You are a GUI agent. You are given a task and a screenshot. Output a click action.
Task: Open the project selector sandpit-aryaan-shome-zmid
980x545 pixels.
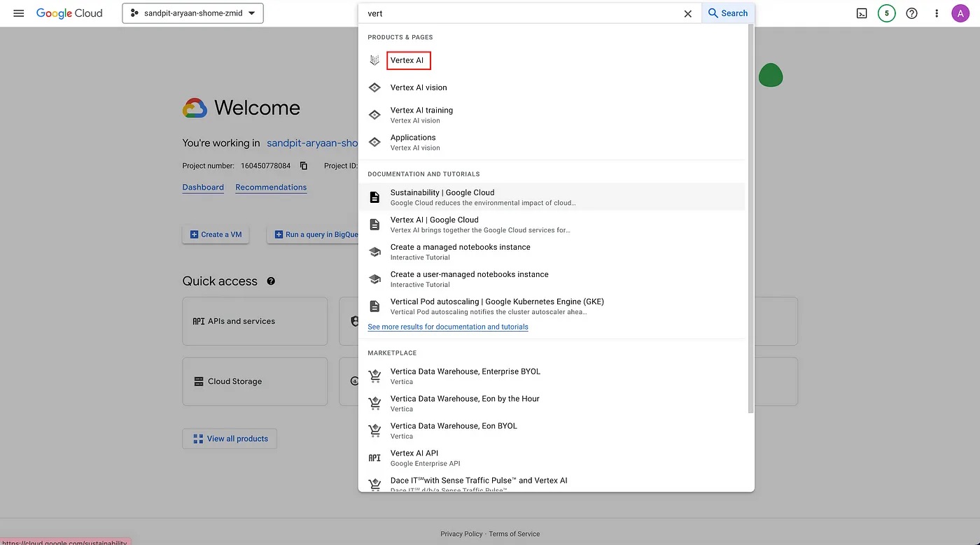[x=192, y=13]
